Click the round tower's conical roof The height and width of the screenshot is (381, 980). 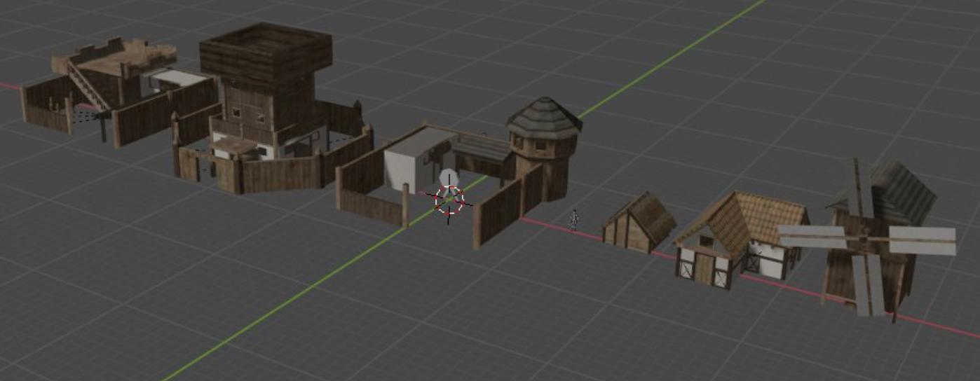(544, 116)
